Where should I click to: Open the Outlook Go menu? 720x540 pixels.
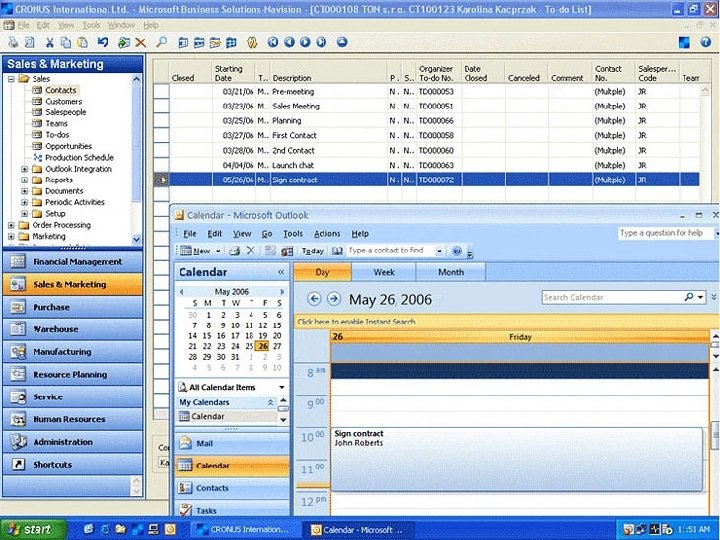(267, 234)
